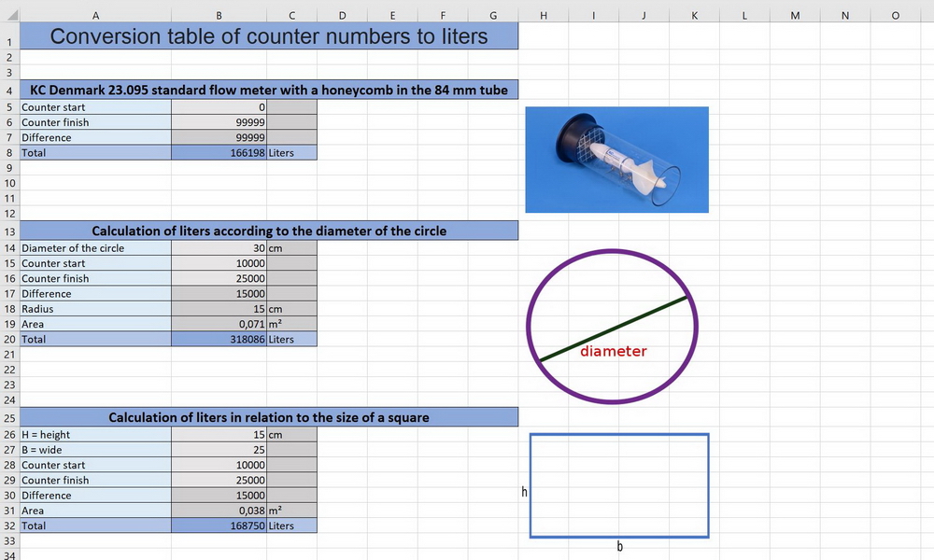Select the KC Denmark flow meter heading cell
This screenshot has height=560, width=934.
pyautogui.click(x=268, y=91)
